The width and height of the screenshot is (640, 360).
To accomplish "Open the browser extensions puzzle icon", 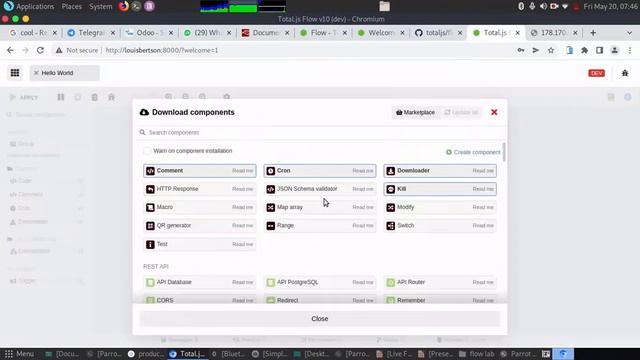I will click(x=584, y=50).
